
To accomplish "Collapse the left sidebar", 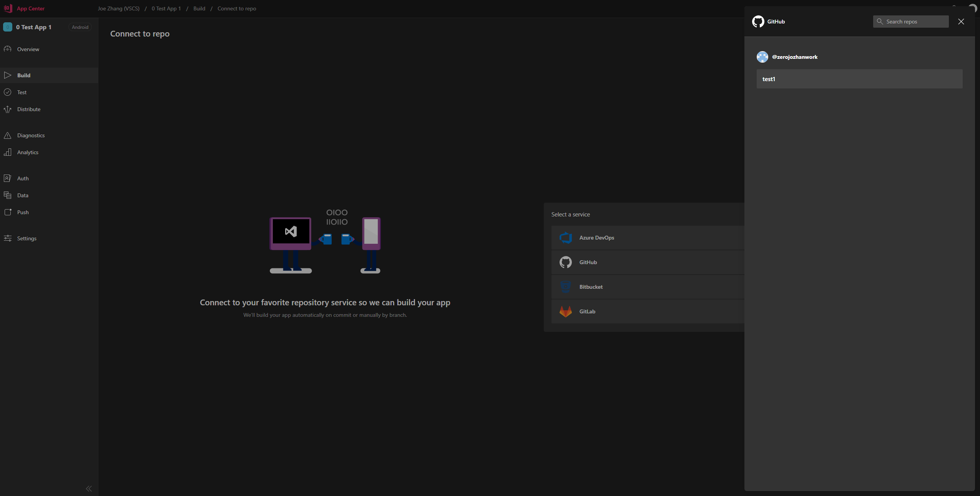I will [x=88, y=489].
